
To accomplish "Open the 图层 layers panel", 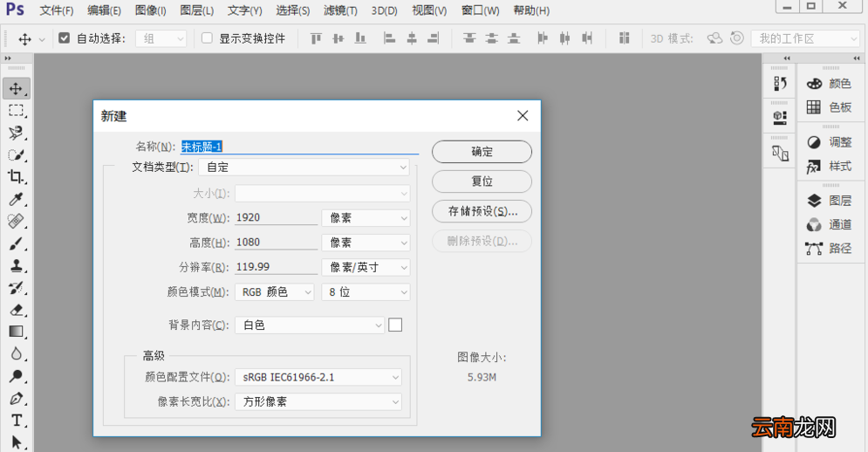I will pyautogui.click(x=830, y=201).
